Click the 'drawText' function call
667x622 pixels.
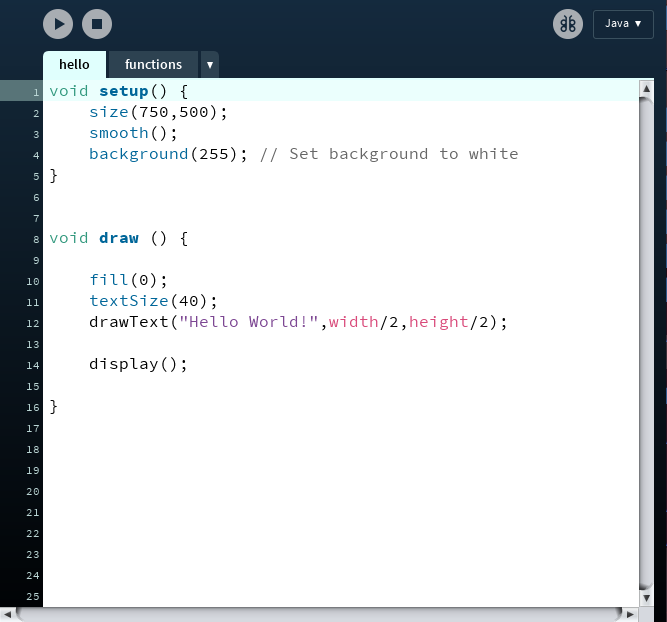129,322
